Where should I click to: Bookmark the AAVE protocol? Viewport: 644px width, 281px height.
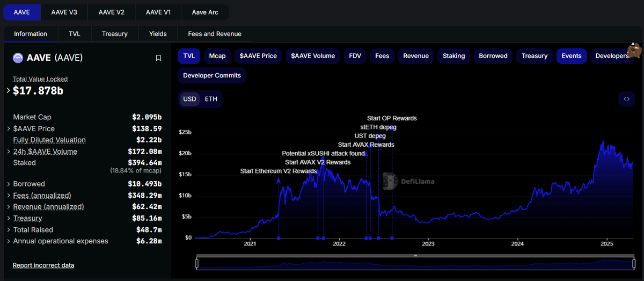(158, 58)
